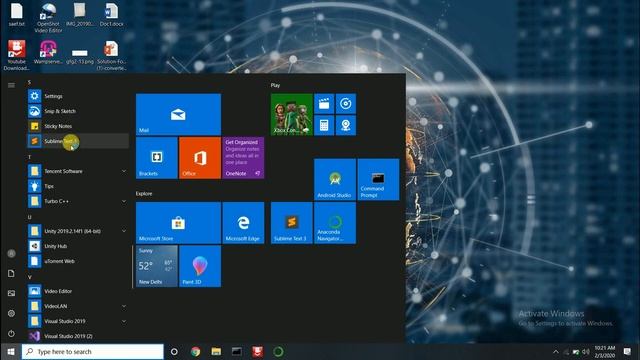This screenshot has height=360, width=640.
Task: Launch Snip & Sketch app
Action: 78,111
